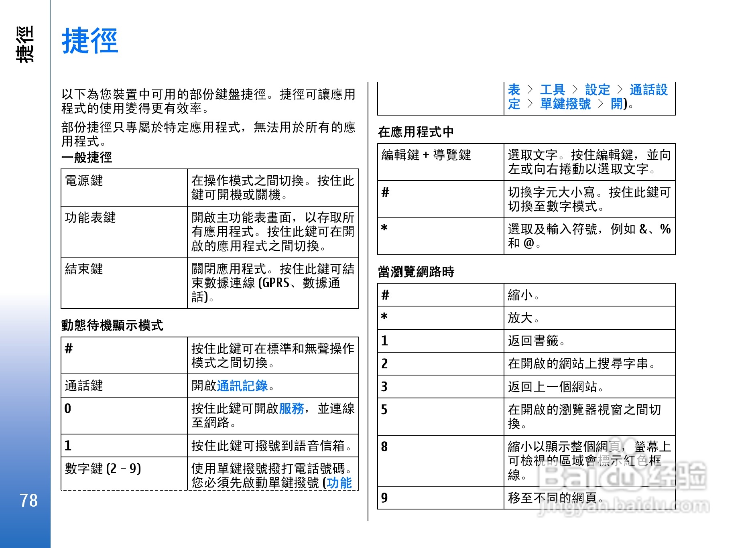Click key 2 in the browsing table
Viewport: 756px width, 548px height.
pos(441,363)
